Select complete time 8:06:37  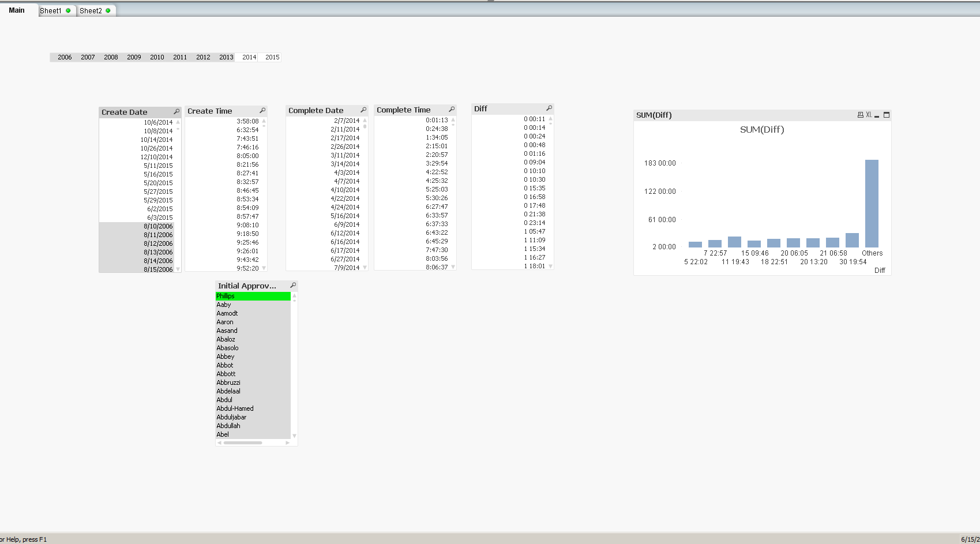click(412, 267)
